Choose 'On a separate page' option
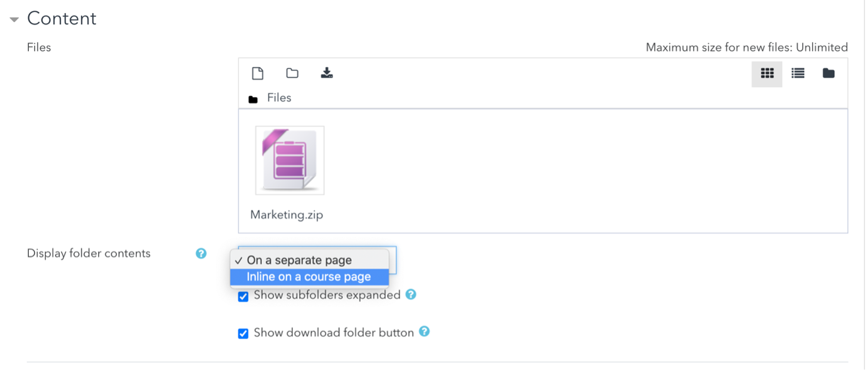 point(299,260)
